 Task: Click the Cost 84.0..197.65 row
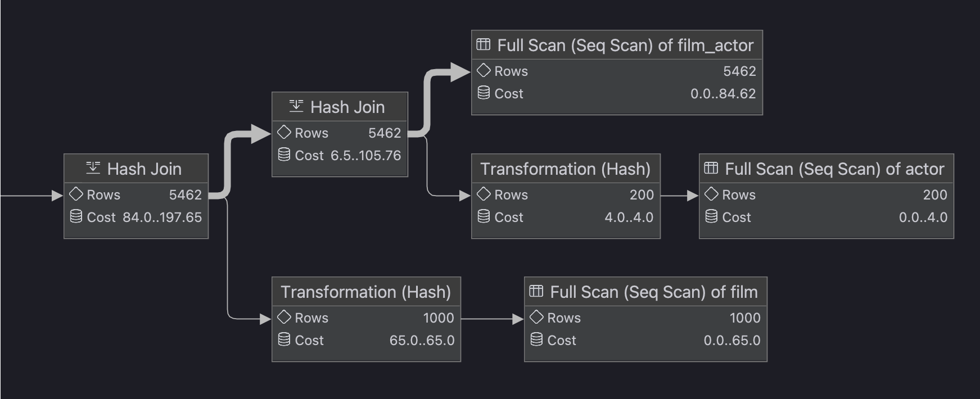(x=136, y=217)
